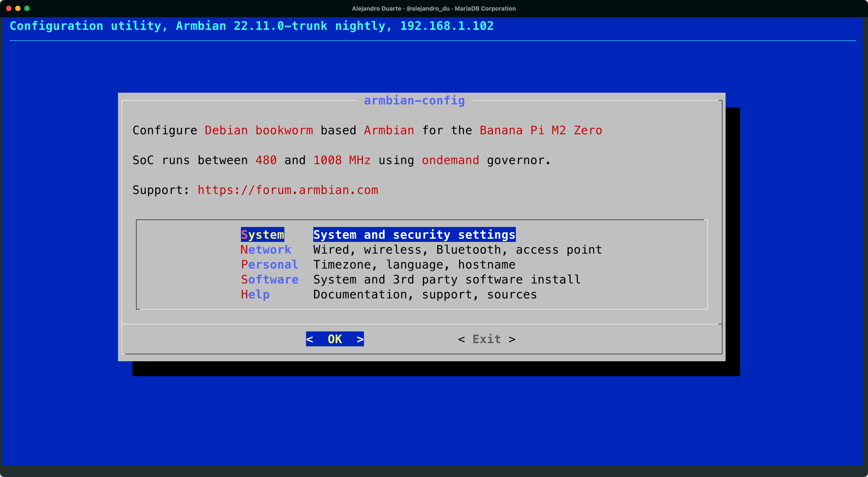Open the forum.armbian.com support link
This screenshot has height=477, width=868.
[288, 190]
